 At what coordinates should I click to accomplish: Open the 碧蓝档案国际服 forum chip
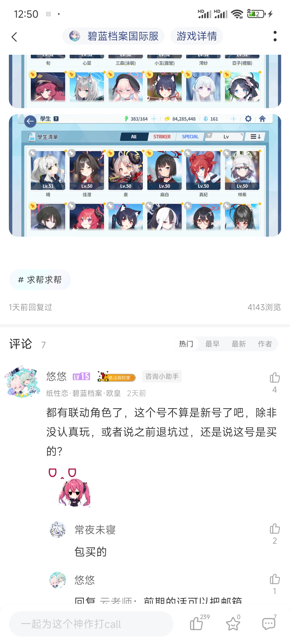[x=114, y=36]
